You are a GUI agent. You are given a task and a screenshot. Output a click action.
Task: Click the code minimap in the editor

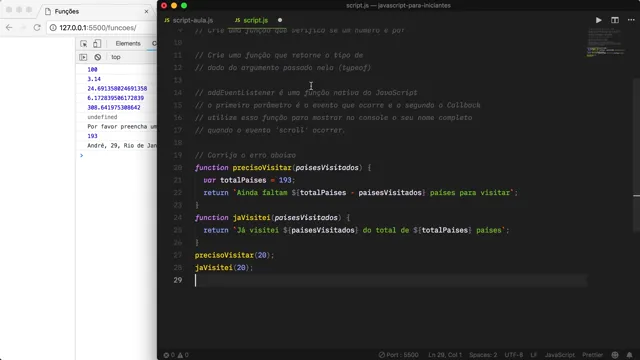(606, 42)
